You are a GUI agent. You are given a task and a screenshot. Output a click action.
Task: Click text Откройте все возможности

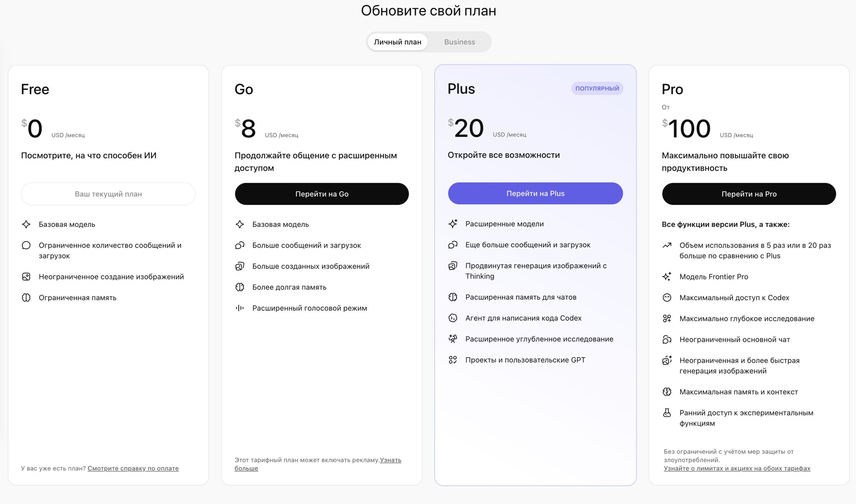click(504, 155)
